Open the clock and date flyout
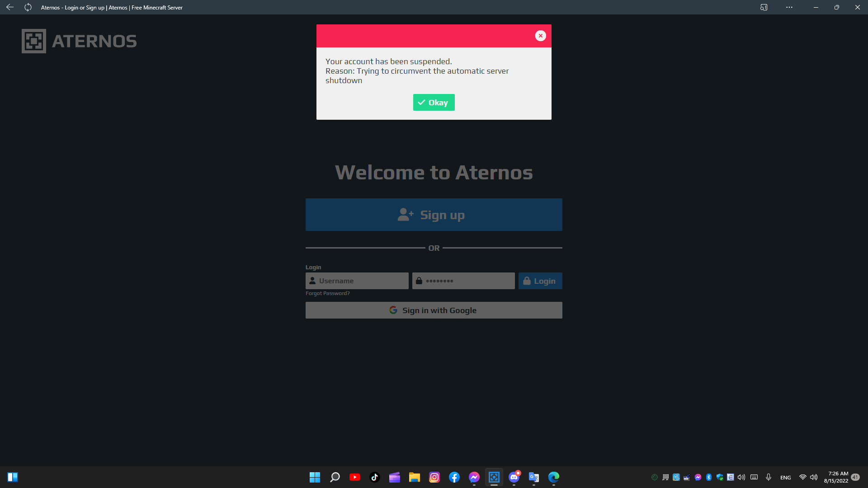Image resolution: width=868 pixels, height=488 pixels. coord(836,477)
